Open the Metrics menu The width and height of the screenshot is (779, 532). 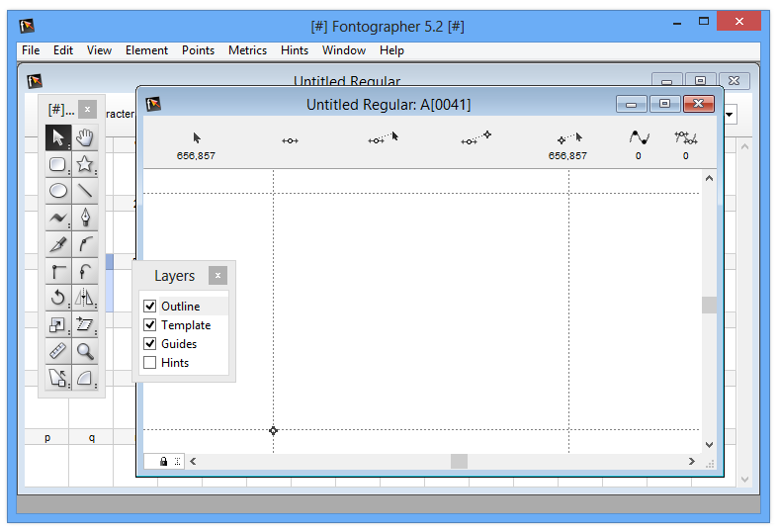point(247,50)
